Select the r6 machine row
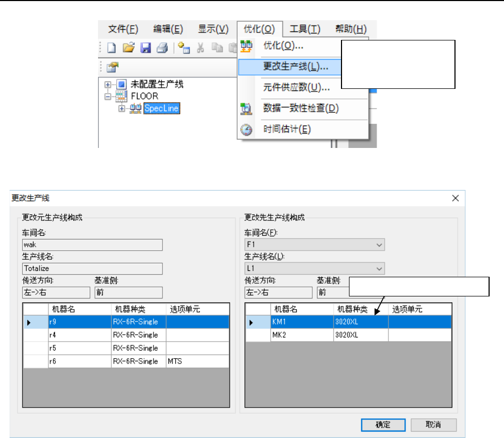Viewport: 504px width, 438px height. [x=126, y=361]
